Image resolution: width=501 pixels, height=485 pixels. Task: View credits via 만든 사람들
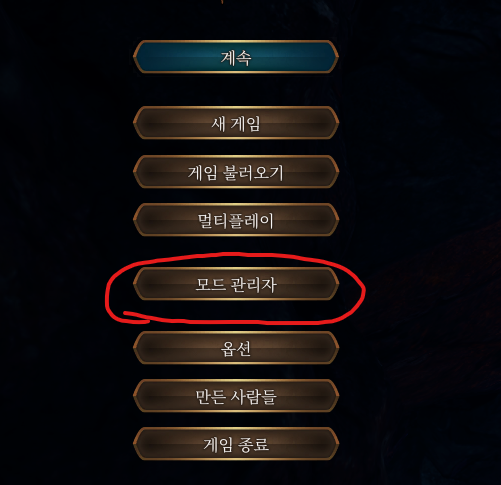(x=236, y=396)
